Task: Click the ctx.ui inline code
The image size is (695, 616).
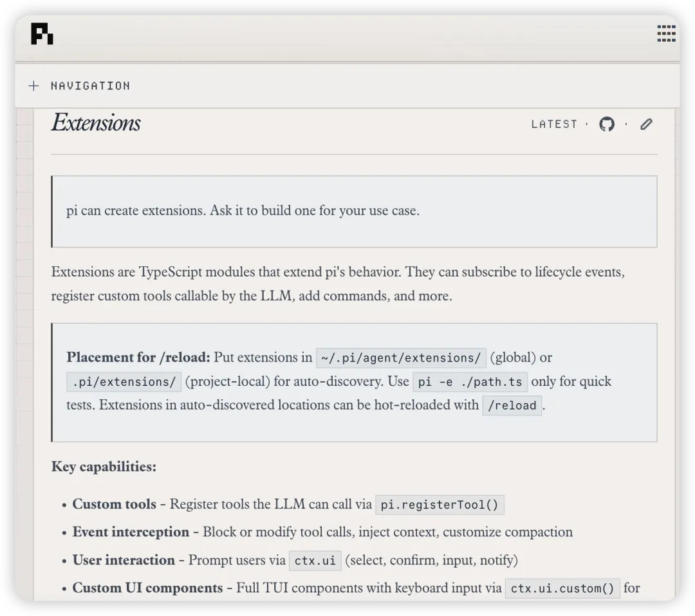Action: (x=315, y=561)
